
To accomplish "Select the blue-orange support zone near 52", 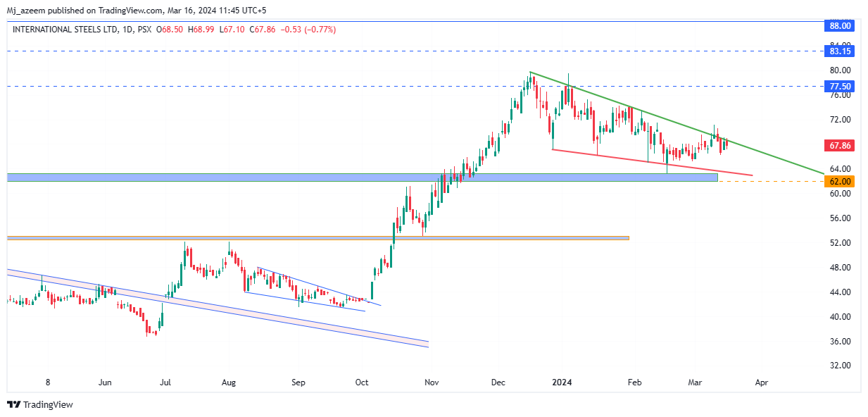I will tap(317, 238).
